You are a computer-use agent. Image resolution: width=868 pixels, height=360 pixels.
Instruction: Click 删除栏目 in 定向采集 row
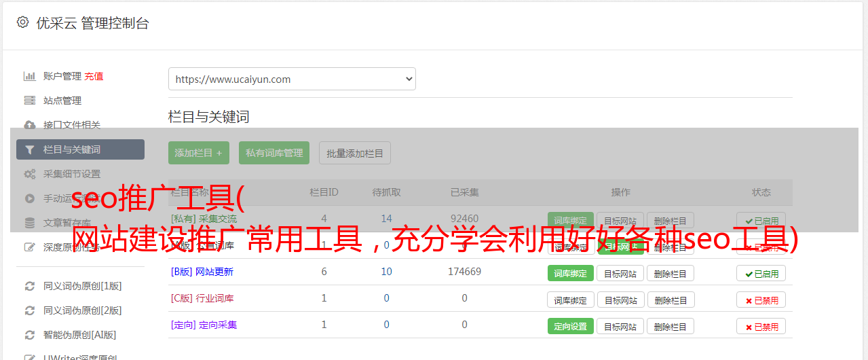tap(670, 326)
